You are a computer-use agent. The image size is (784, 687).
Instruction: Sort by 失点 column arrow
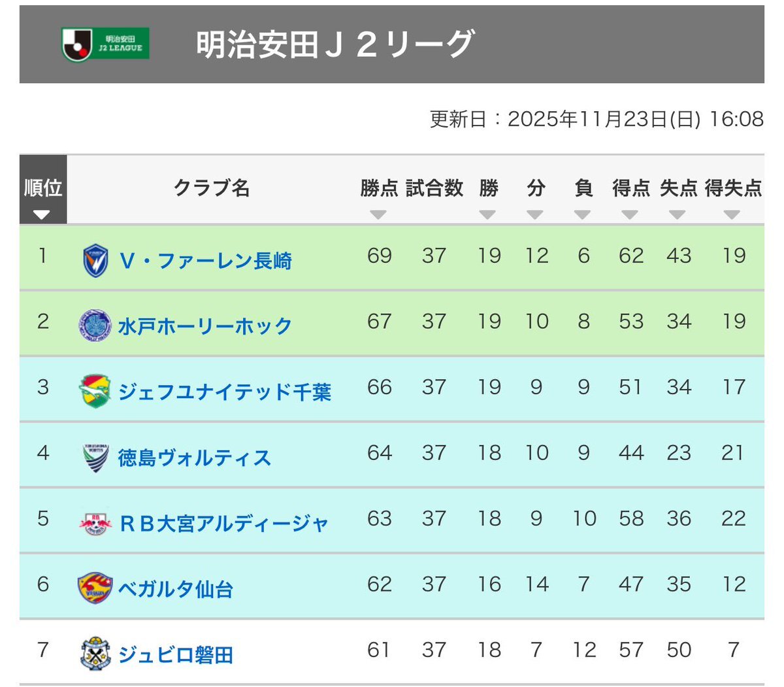[x=678, y=212]
